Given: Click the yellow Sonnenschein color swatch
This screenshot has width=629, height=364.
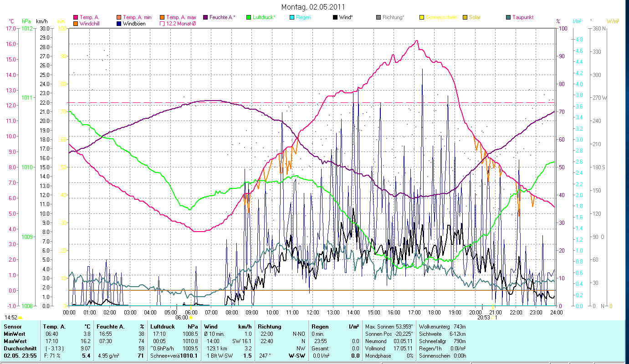Looking at the screenshot, I should click(422, 17).
